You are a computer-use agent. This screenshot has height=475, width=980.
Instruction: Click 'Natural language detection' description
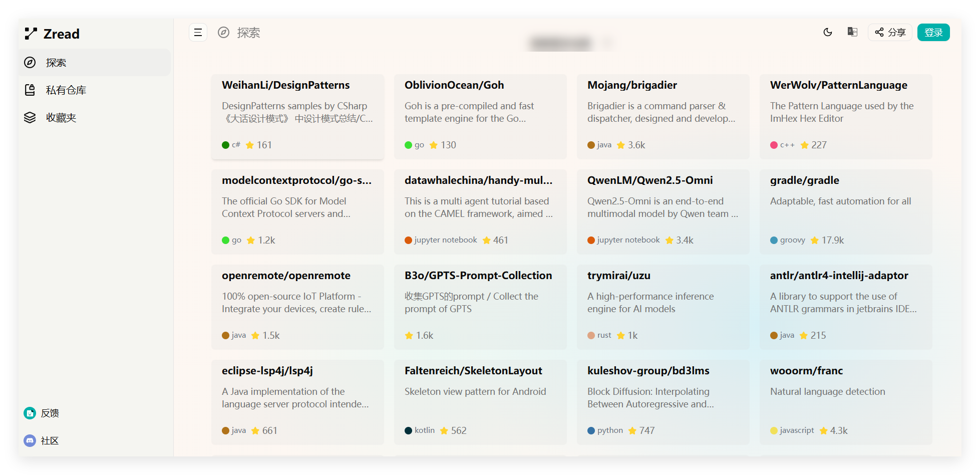coord(827,391)
